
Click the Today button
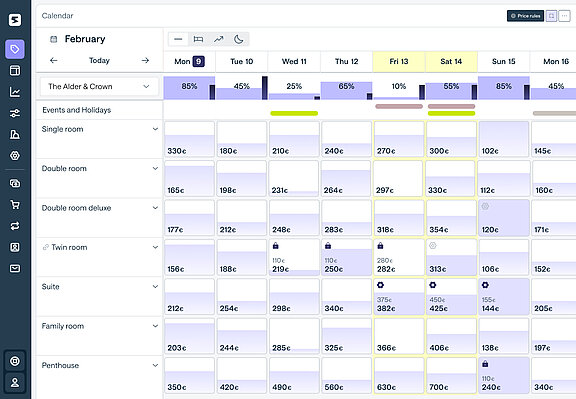click(x=99, y=61)
